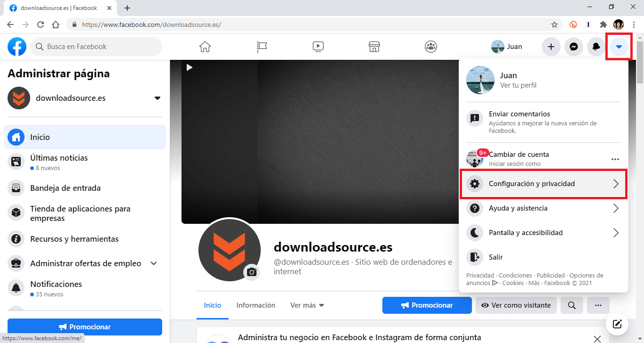Open Notificaciones in the sidebar
644x343 pixels.
[x=85, y=288]
